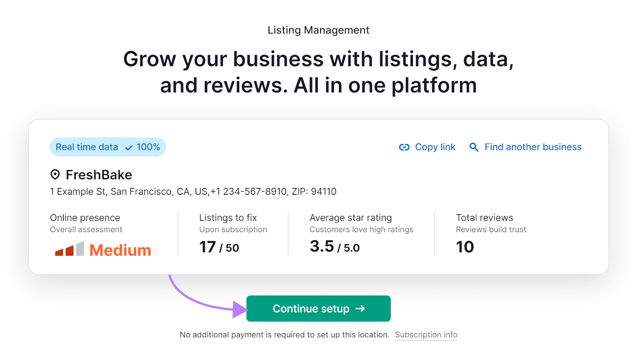The width and height of the screenshot is (638, 364).
Task: Click the 3.5 / 5.0 rating value
Action: coord(335,247)
